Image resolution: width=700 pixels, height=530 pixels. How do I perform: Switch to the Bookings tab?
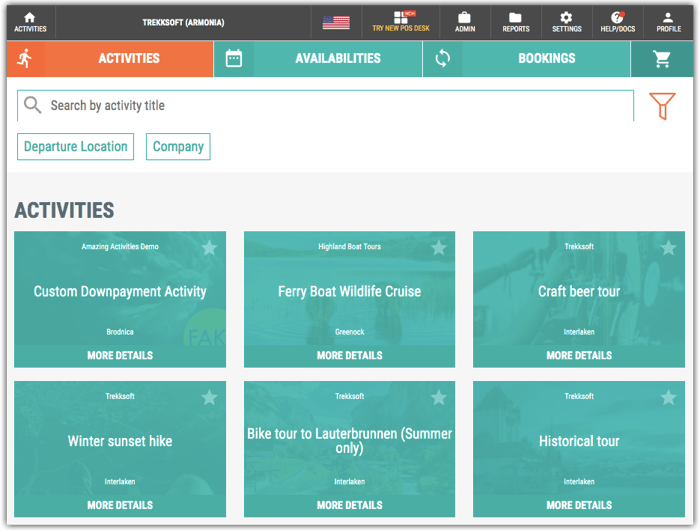(x=546, y=59)
